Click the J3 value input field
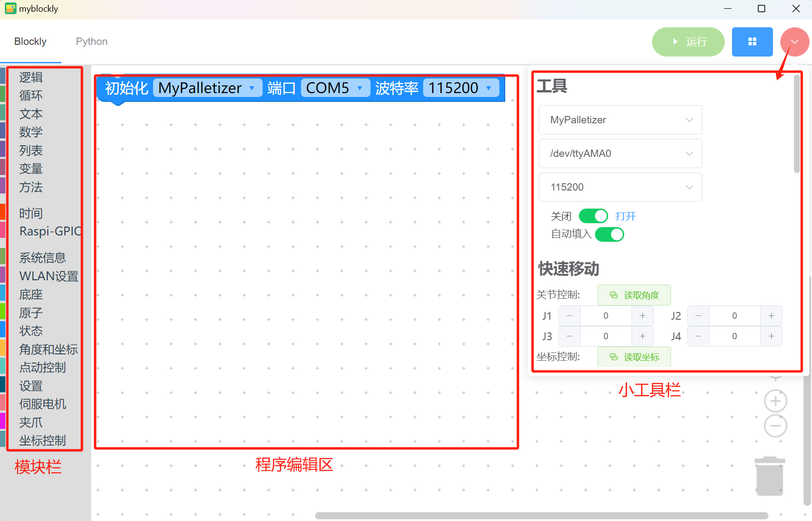812x521 pixels. coord(605,336)
